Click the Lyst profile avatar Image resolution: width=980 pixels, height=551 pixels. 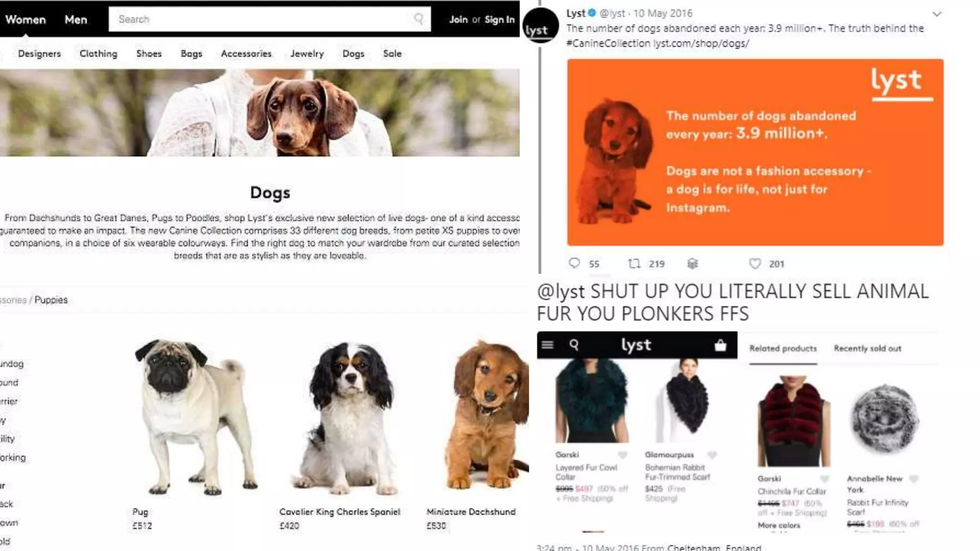click(x=540, y=26)
